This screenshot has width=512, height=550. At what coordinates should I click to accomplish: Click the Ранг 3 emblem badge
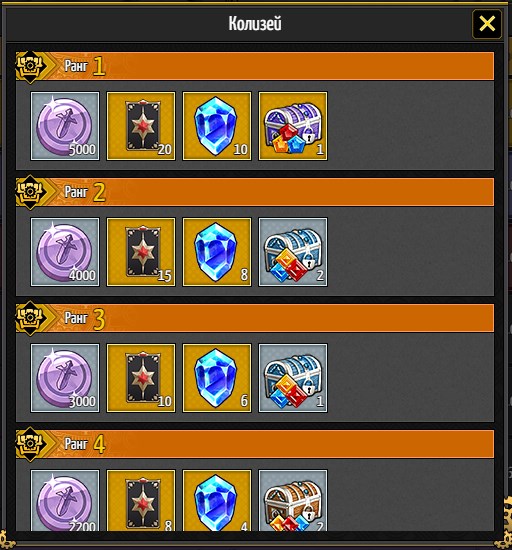(x=30, y=318)
